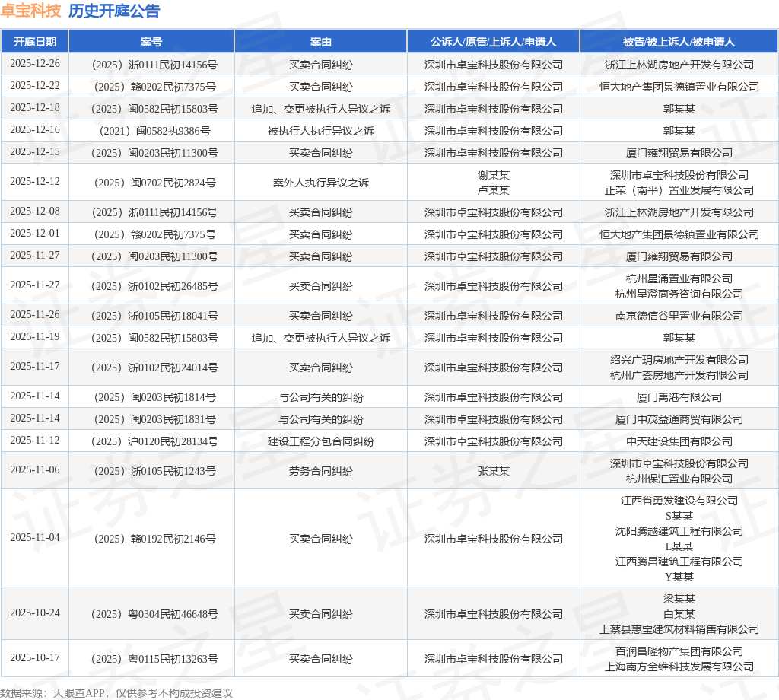Click case number (2025)浙0105民初18041号
This screenshot has width=779, height=700.
coord(155,316)
